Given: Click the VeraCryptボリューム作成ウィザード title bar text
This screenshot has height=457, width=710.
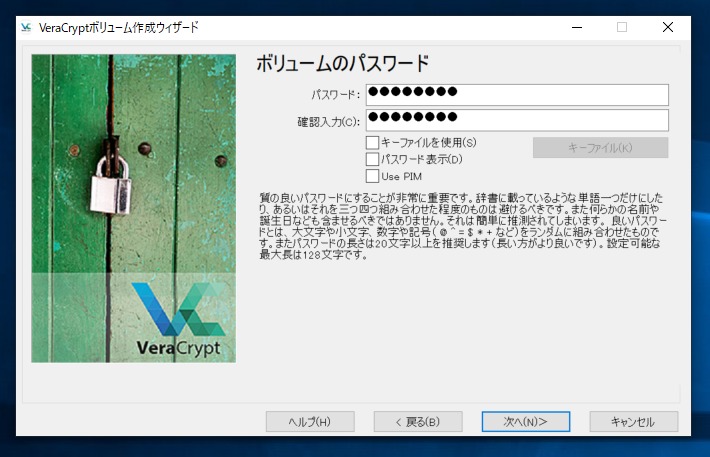Looking at the screenshot, I should [x=118, y=27].
